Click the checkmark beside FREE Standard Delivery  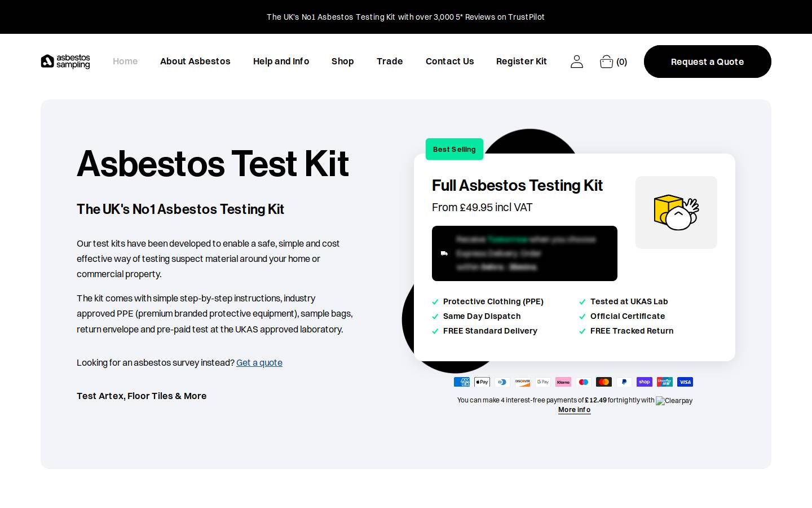click(435, 331)
